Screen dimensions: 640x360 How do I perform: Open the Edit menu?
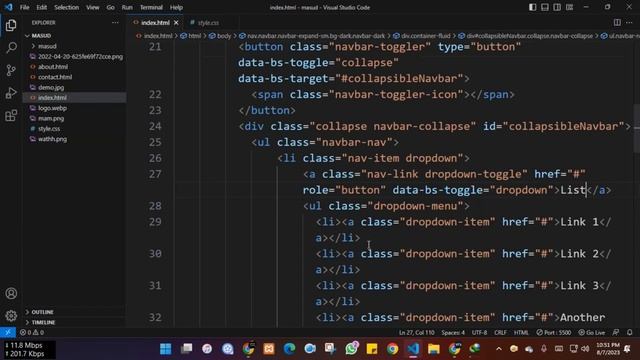pyautogui.click(x=41, y=7)
